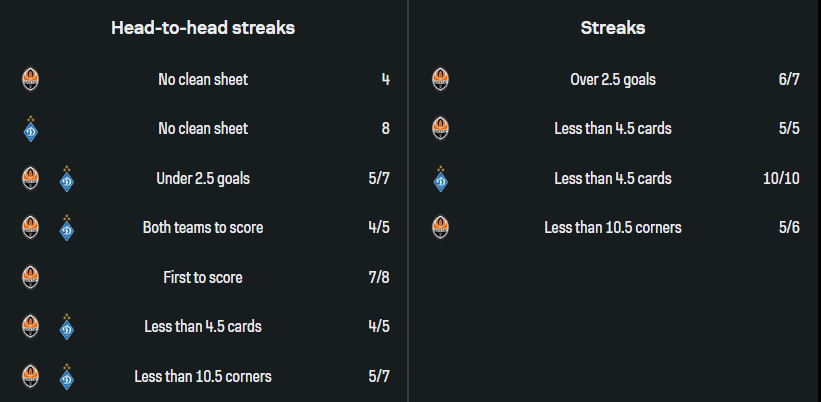Click Shakhtar logo in Both teams to score row

click(30, 228)
